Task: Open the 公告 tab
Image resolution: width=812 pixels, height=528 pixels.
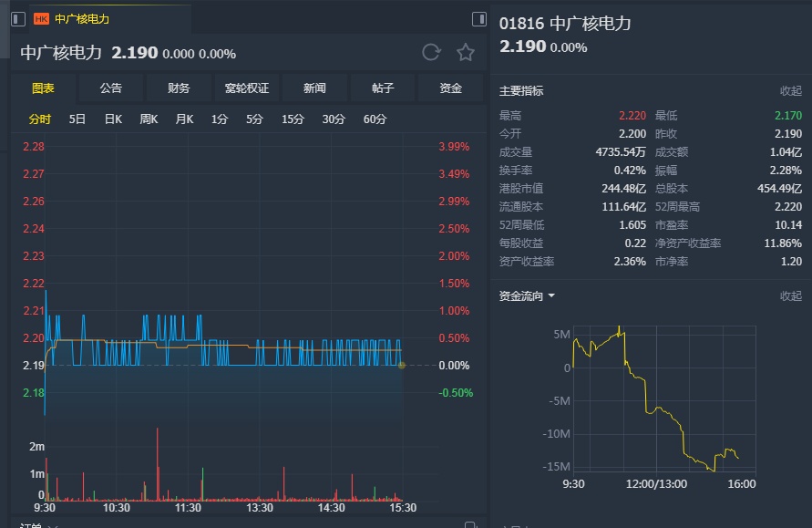Action: click(111, 88)
